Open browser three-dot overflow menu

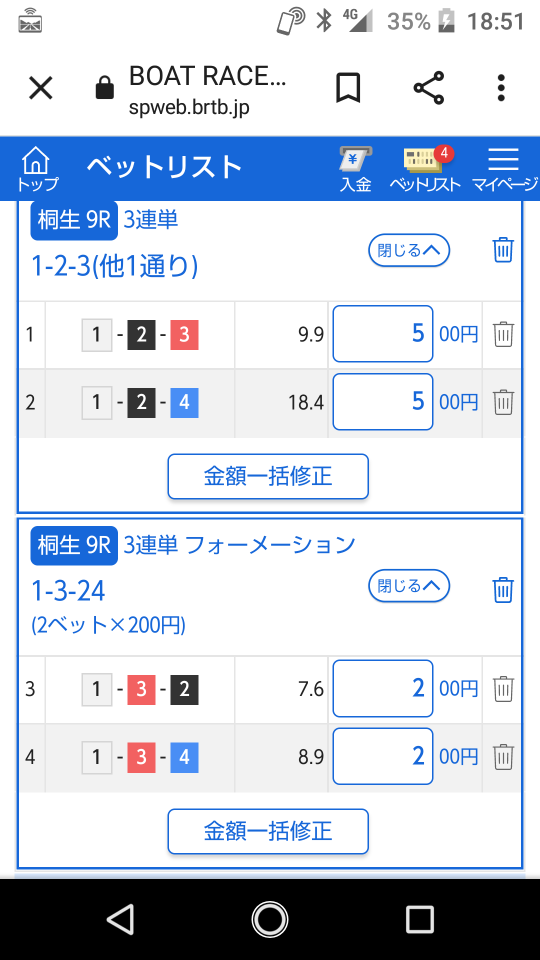tap(501, 88)
